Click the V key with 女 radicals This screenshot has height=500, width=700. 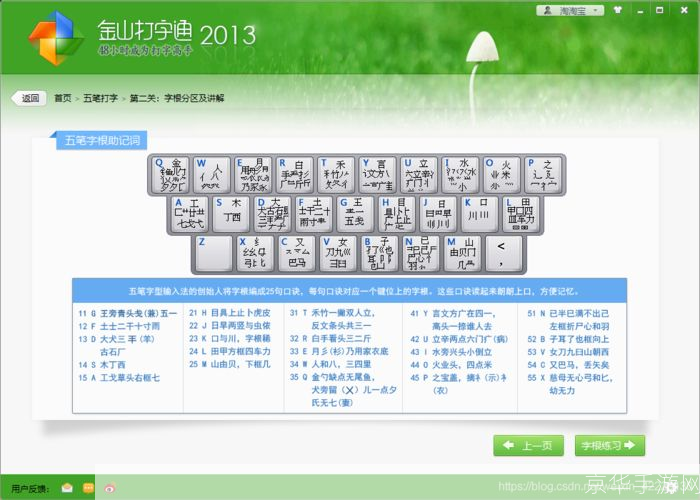tap(338, 253)
